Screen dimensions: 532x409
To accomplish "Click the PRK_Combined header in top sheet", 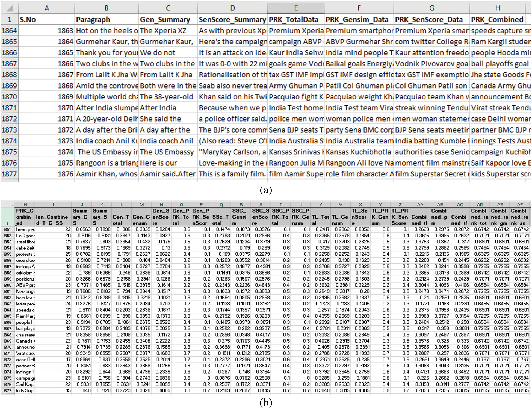I will click(x=498, y=20).
